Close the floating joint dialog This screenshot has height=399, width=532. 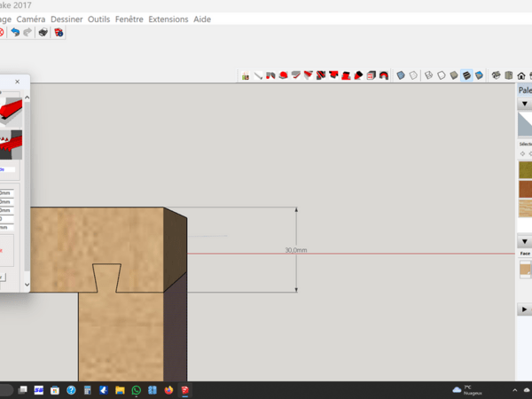click(x=18, y=82)
